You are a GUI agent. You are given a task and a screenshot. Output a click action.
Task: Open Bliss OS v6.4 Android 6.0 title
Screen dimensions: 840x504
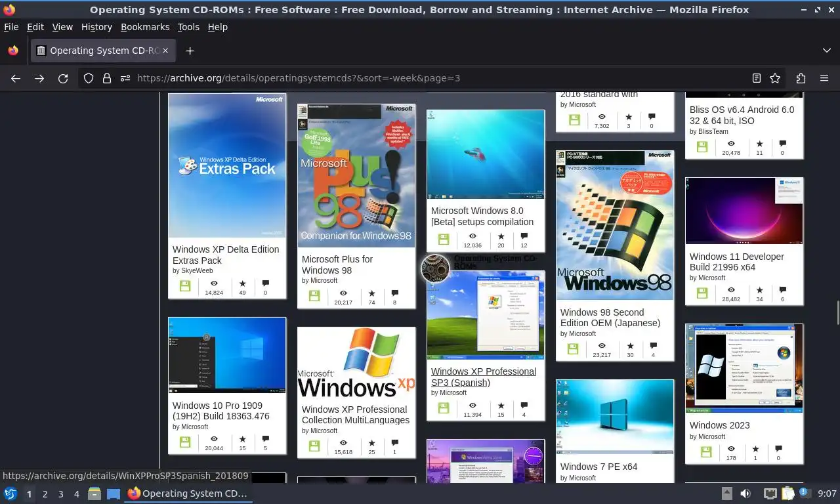pyautogui.click(x=742, y=115)
